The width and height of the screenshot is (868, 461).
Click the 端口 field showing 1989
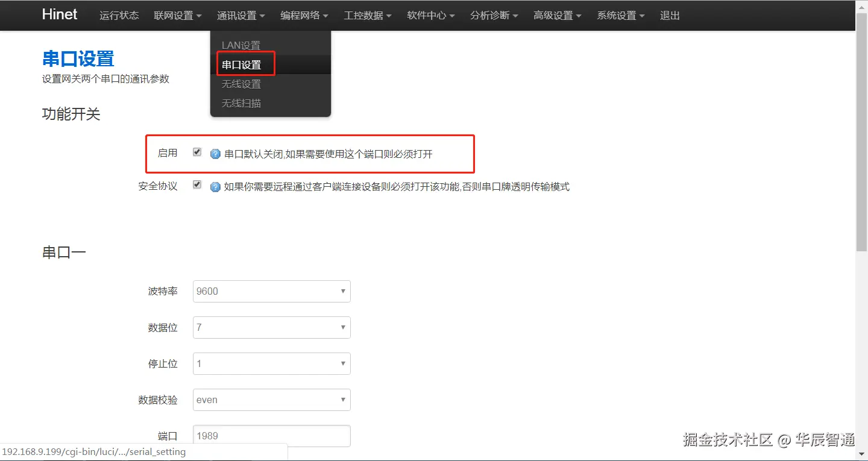[x=271, y=436]
